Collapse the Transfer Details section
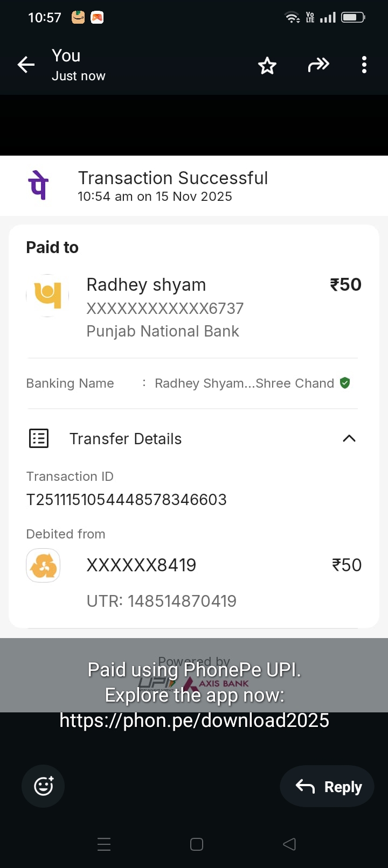 click(349, 438)
